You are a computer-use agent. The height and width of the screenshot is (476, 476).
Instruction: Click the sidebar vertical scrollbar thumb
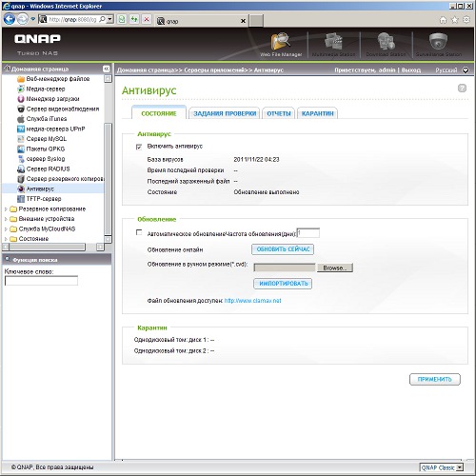tap(108, 179)
